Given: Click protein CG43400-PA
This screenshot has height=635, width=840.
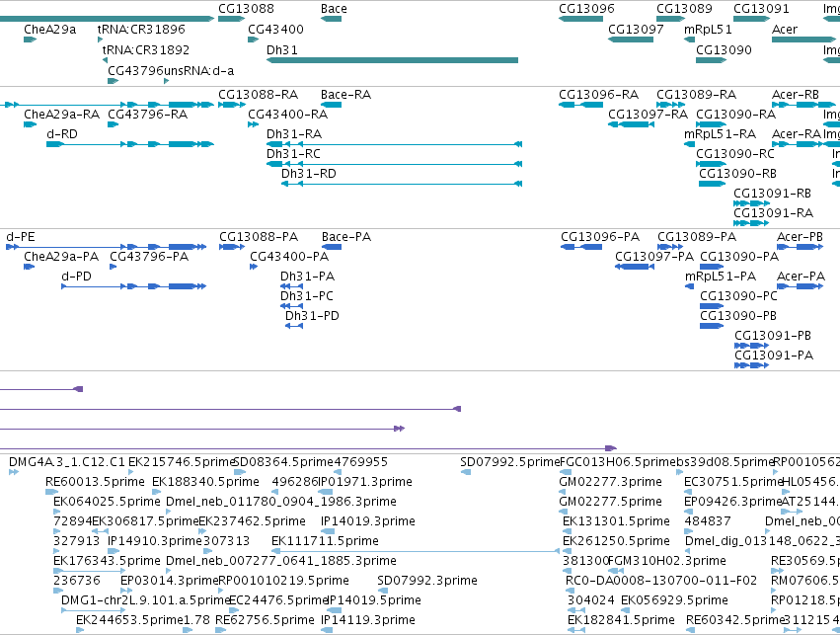Looking at the screenshot, I should [x=289, y=256].
